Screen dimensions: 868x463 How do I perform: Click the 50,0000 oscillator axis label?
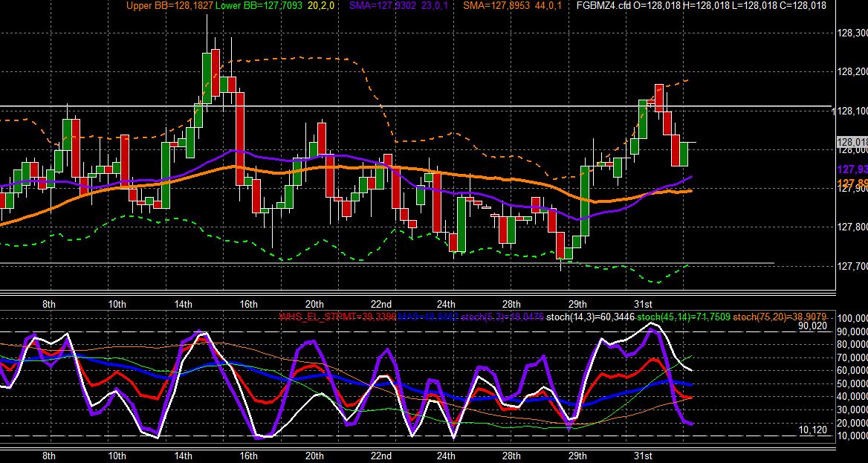coord(853,383)
